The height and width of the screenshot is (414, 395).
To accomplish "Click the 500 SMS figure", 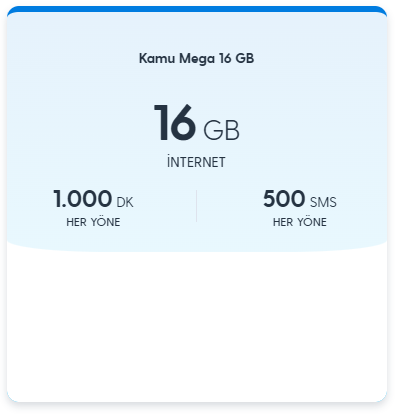I will (x=284, y=199).
